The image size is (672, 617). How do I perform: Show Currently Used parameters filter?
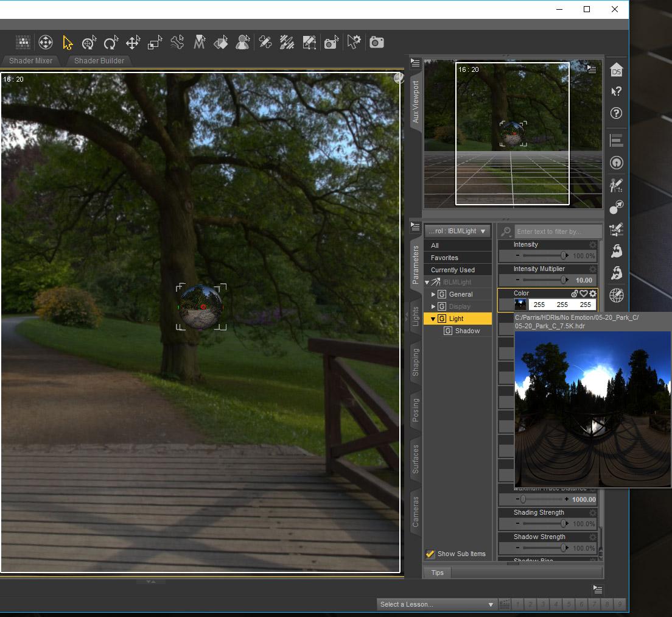coord(458,270)
